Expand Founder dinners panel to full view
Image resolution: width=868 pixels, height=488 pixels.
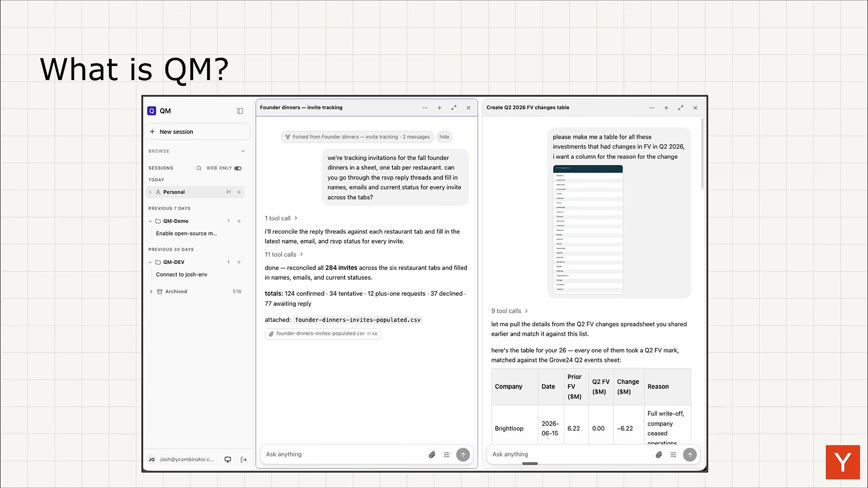point(454,108)
